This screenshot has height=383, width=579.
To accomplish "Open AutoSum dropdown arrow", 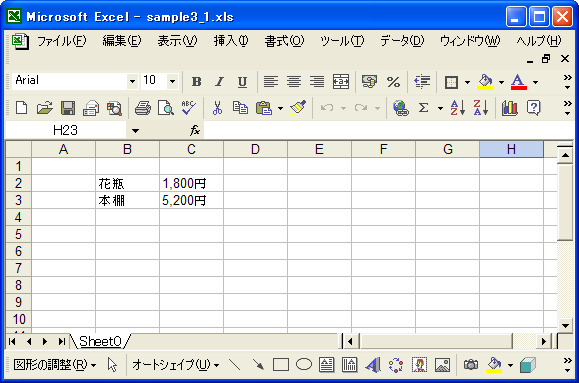I will click(440, 108).
